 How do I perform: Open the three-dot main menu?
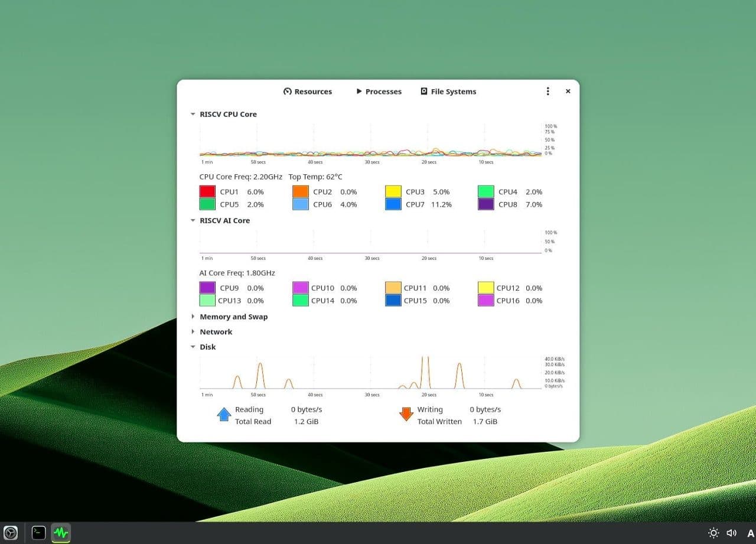pos(548,92)
